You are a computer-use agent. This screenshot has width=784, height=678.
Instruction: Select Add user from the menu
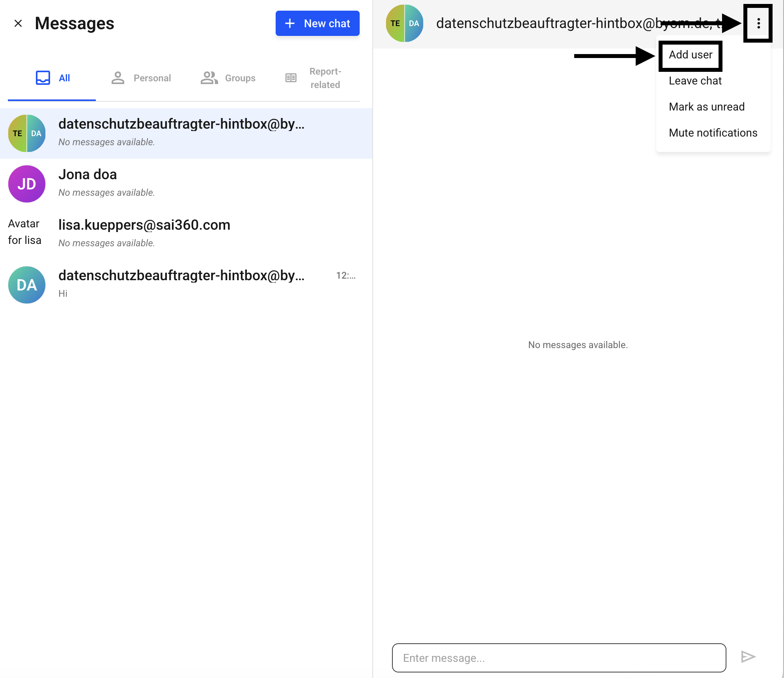coord(691,55)
